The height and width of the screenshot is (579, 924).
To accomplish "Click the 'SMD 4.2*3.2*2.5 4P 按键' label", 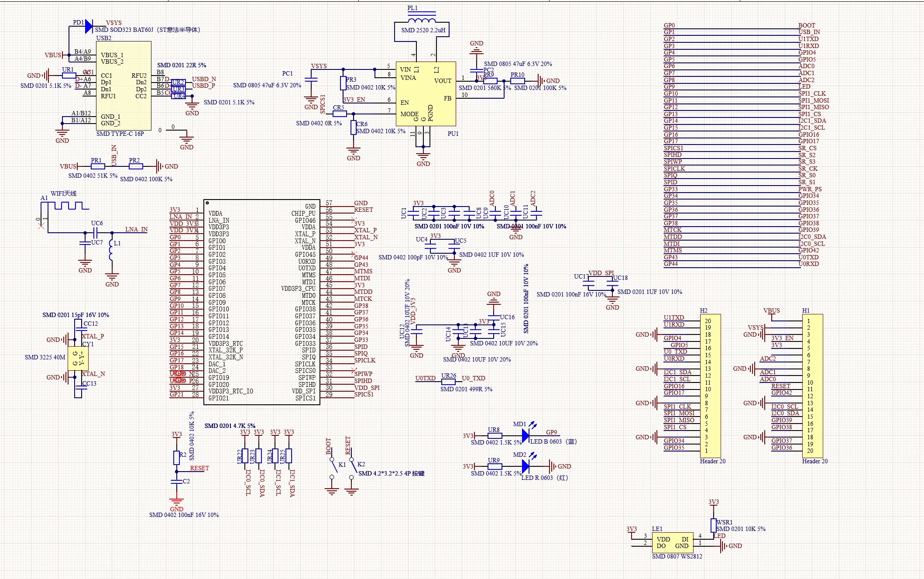I will coord(392,473).
